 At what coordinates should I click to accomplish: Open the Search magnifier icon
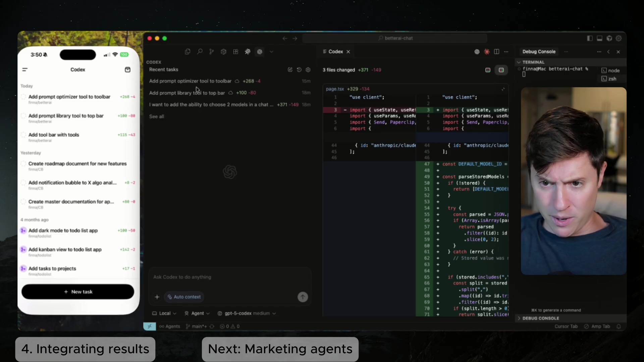[x=200, y=52]
